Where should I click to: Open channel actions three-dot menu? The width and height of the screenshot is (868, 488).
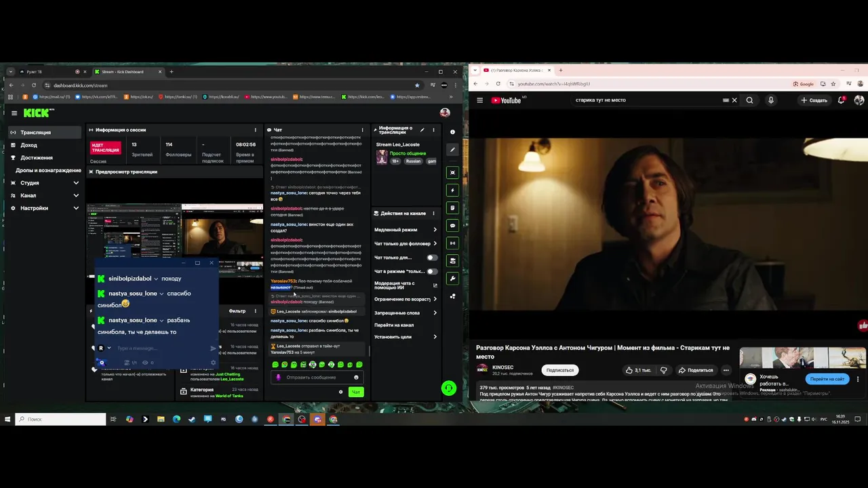(x=433, y=213)
